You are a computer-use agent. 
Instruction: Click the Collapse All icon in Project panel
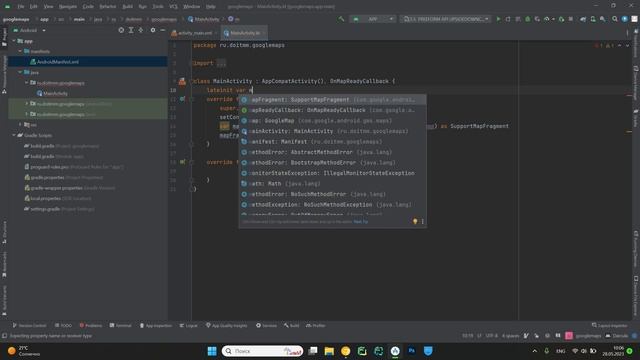pyautogui.click(x=141, y=30)
